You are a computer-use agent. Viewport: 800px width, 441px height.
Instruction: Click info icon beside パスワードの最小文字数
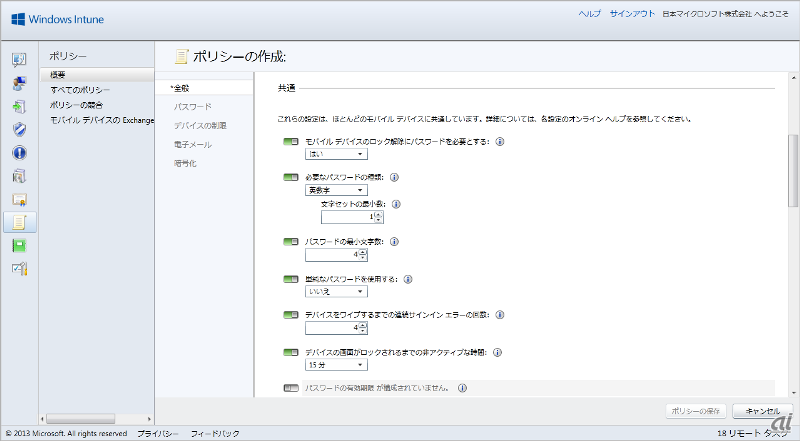pos(394,242)
